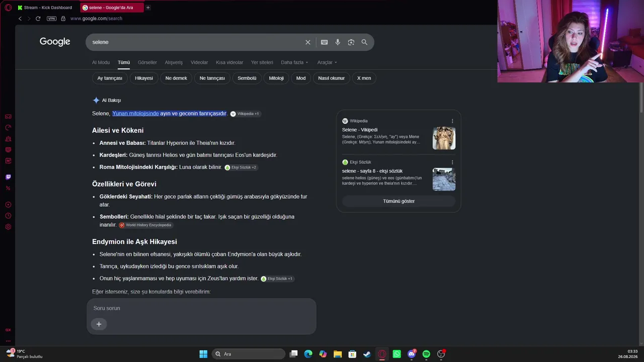644x362 pixels.
Task: Toggle the VPN badge in the address bar
Action: (51, 19)
